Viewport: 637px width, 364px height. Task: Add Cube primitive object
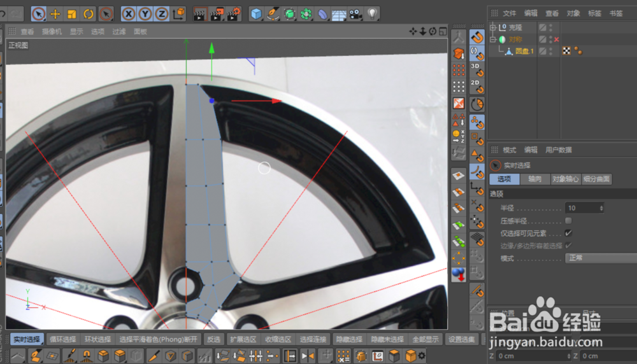(x=256, y=14)
